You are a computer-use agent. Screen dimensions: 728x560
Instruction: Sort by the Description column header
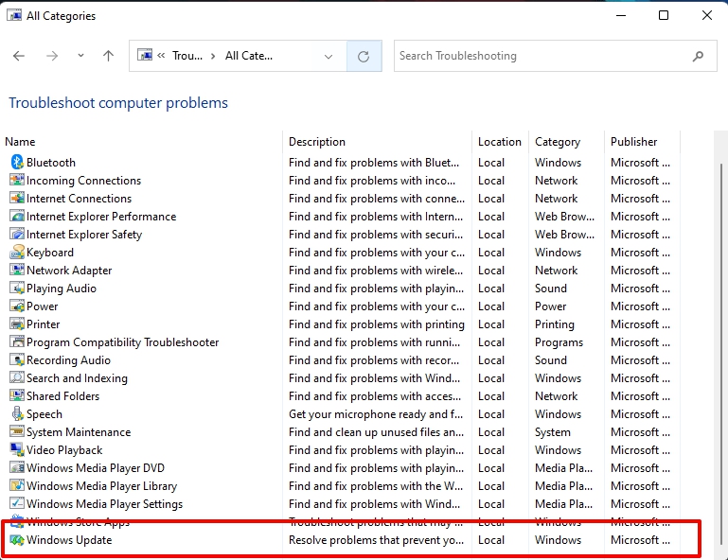(317, 142)
